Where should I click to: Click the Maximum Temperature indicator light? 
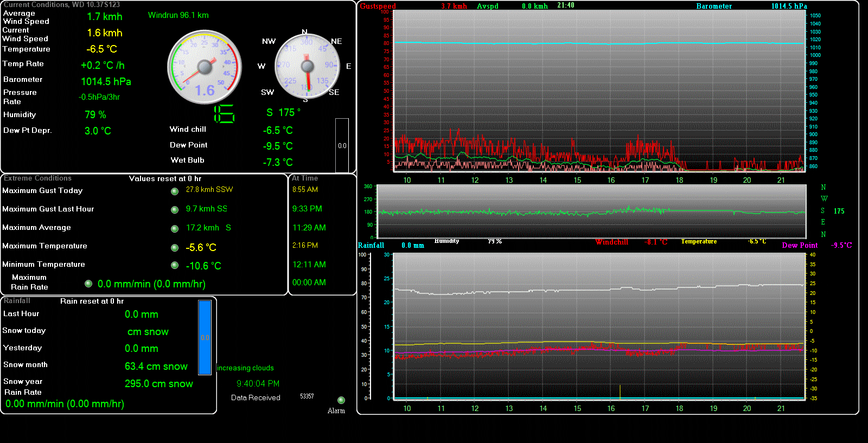coord(175,248)
